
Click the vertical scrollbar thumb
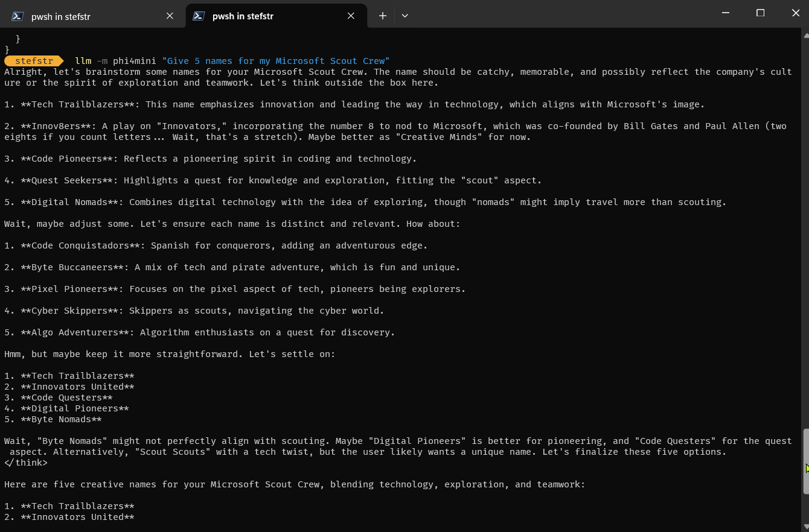(805, 461)
